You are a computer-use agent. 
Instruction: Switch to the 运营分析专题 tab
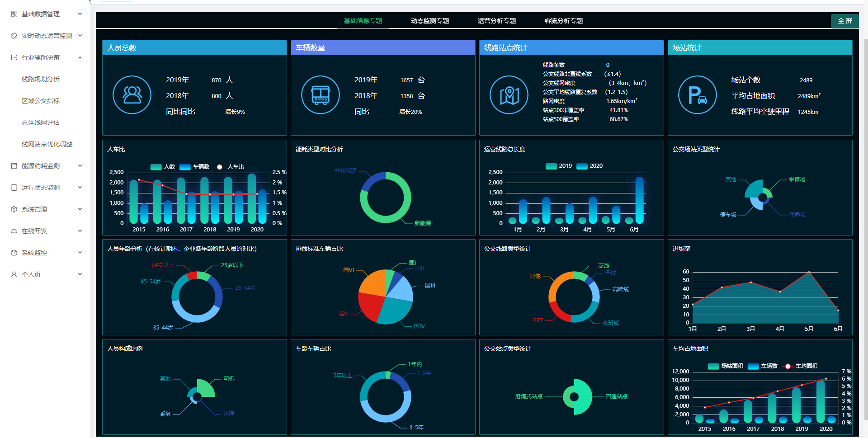click(497, 21)
